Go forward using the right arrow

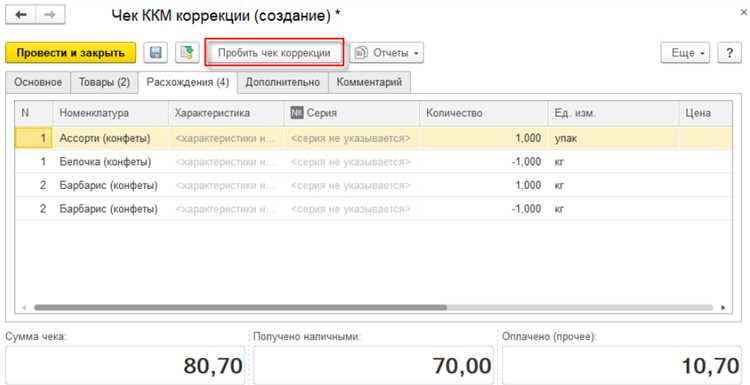click(50, 15)
